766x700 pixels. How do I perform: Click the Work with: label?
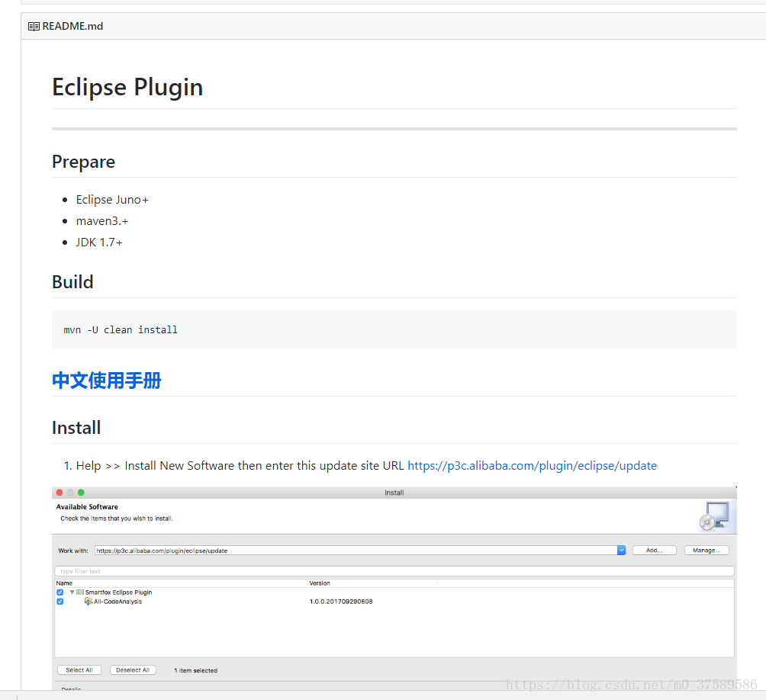tap(73, 551)
